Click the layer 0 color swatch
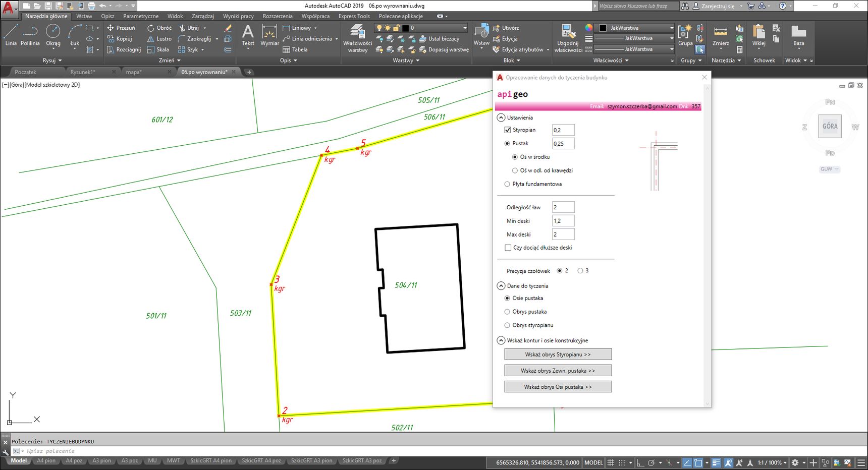868x470 pixels. click(x=405, y=28)
